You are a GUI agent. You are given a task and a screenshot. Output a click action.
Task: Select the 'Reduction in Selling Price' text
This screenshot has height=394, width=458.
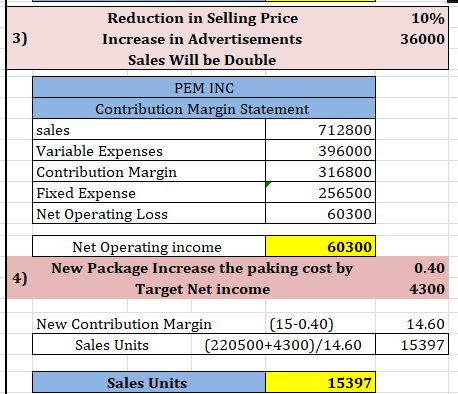pos(202,18)
